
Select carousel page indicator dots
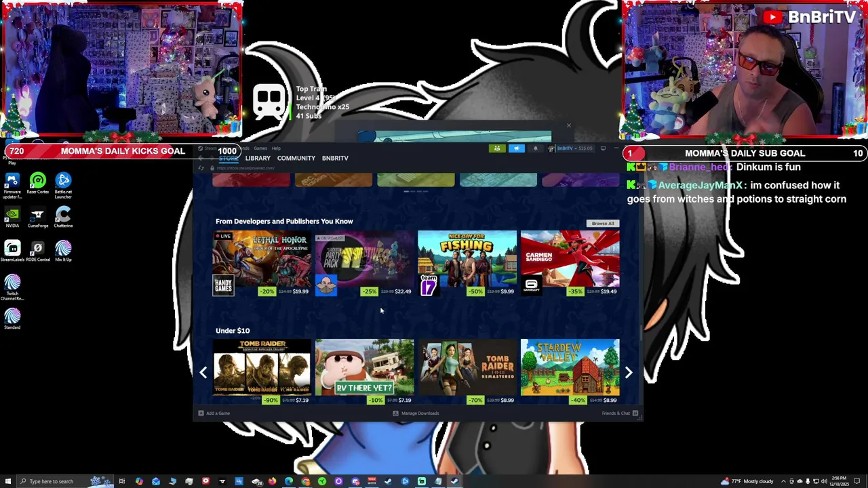point(416,192)
